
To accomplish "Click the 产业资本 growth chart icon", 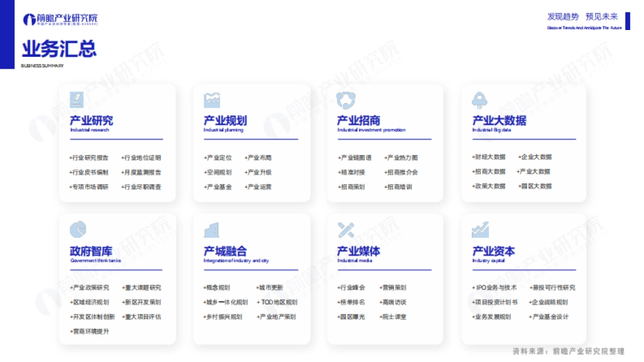I will [x=479, y=229].
